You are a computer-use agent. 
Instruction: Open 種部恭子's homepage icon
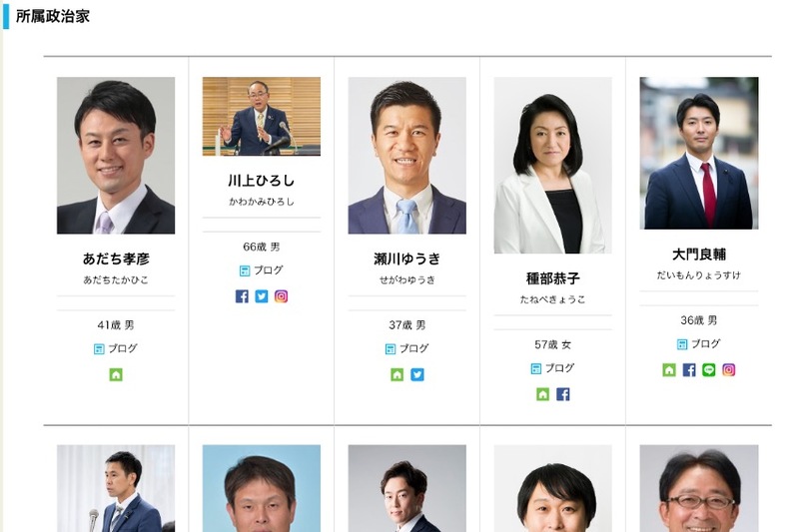[x=542, y=394]
